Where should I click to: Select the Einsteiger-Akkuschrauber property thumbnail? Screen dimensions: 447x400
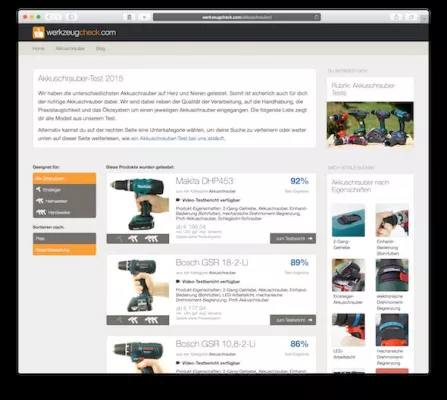click(x=348, y=275)
